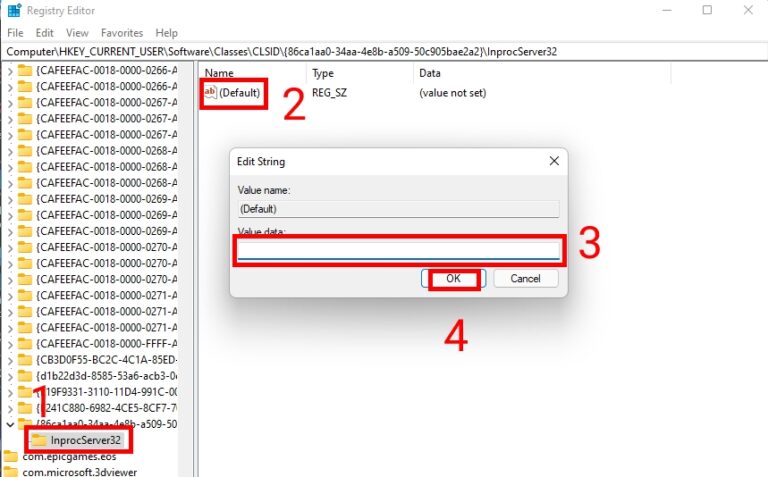Click folder icon of the {CB3D0F55-BC2C key
Screen dimensions: 768x477
(25, 359)
